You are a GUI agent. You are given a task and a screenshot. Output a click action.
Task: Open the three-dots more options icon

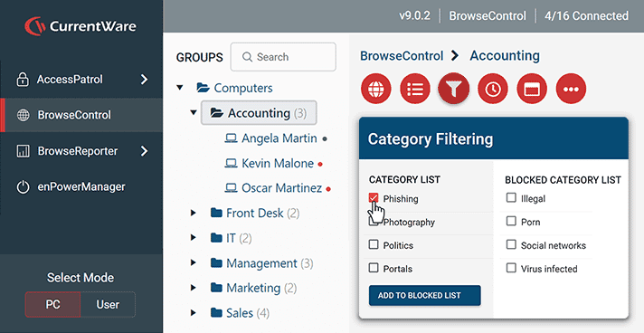[571, 89]
